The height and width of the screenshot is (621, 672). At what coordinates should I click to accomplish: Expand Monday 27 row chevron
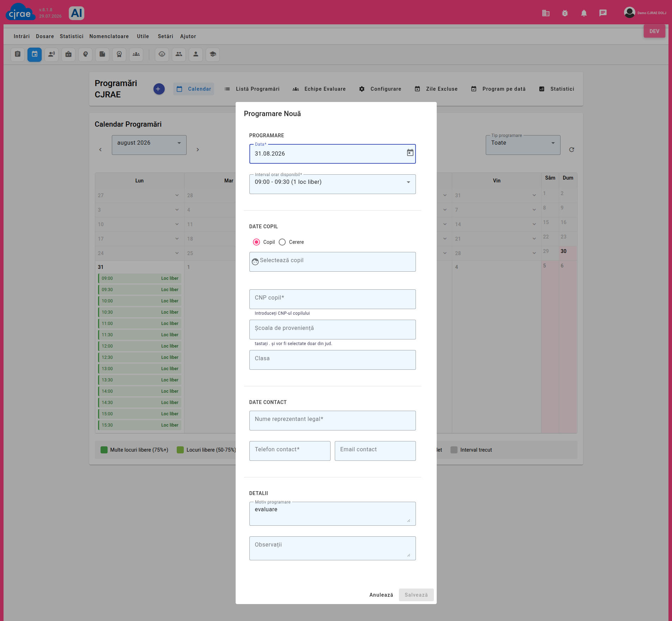(177, 195)
